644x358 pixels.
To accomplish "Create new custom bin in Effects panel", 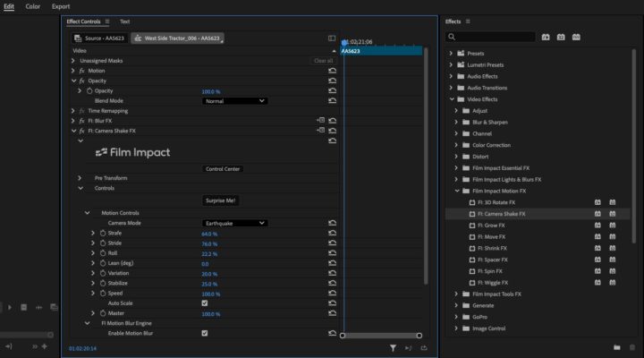I will 617,347.
